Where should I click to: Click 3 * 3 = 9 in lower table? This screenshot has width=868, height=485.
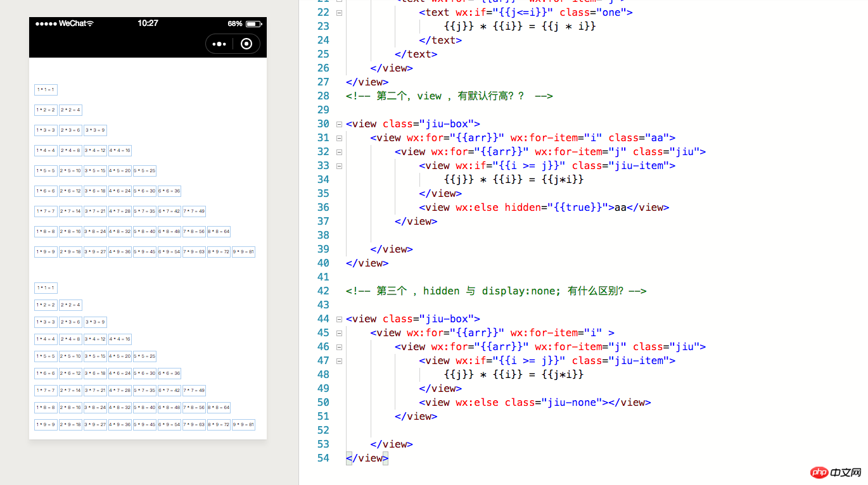coord(95,322)
